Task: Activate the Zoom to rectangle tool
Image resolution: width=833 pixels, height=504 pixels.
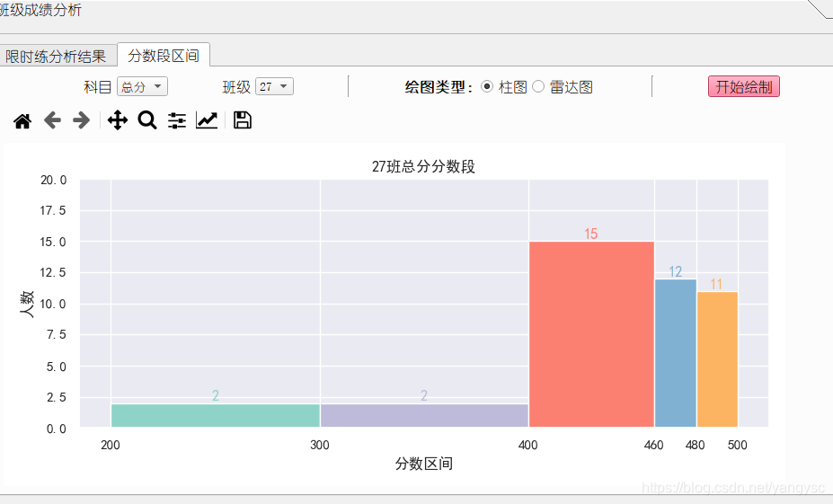Action: 147,120
